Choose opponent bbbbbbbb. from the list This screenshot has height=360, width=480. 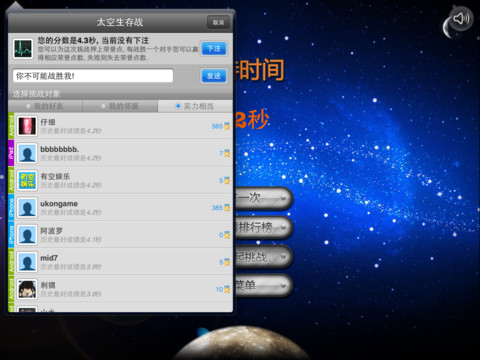click(x=120, y=153)
